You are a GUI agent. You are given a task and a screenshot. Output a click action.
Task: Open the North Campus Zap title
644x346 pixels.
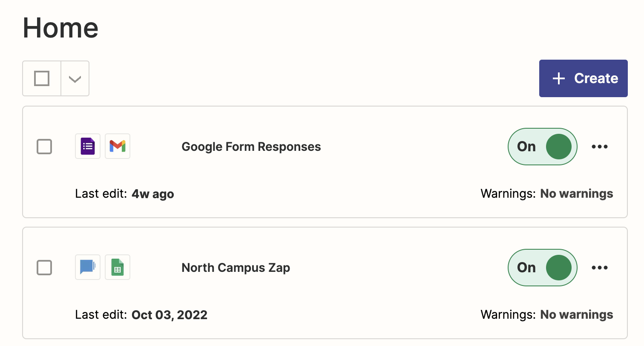click(x=236, y=268)
